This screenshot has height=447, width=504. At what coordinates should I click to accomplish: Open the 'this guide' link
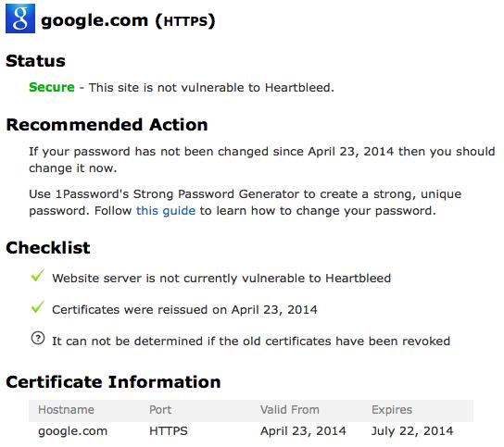click(x=166, y=211)
